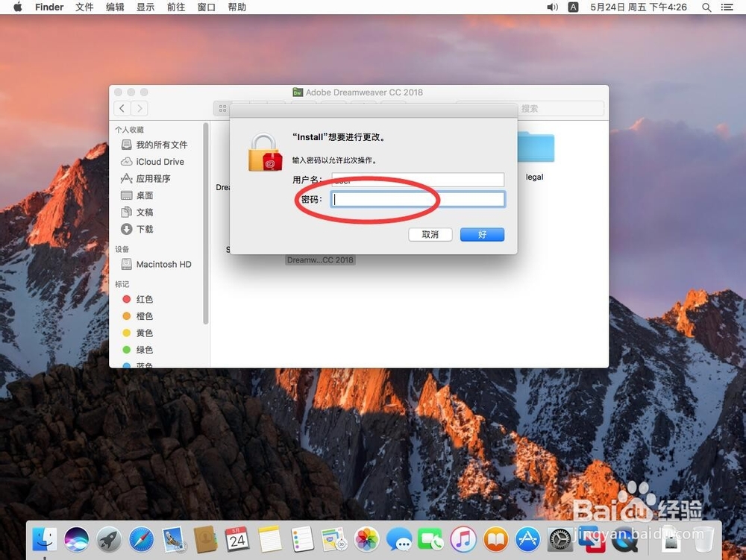The image size is (746, 560).
Task: Click the Apple menu logo
Action: 18,7
